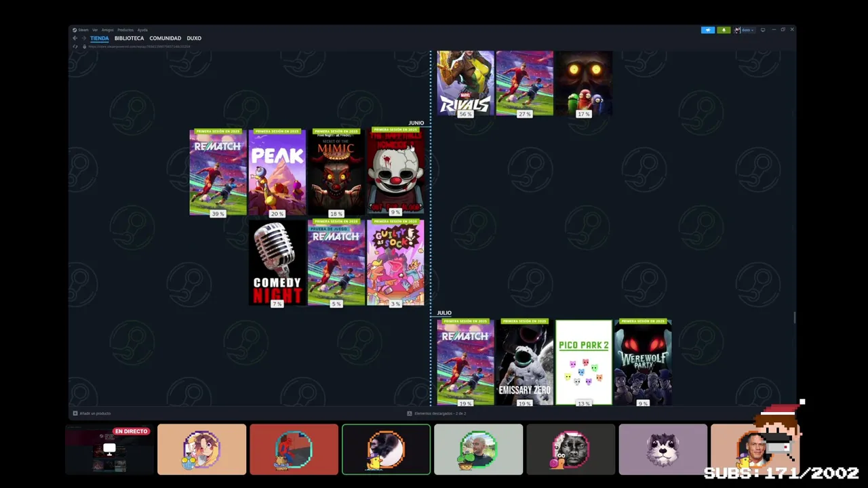Click the JUNIO month label
Image resolution: width=868 pixels, height=488 pixels.
[x=416, y=123]
